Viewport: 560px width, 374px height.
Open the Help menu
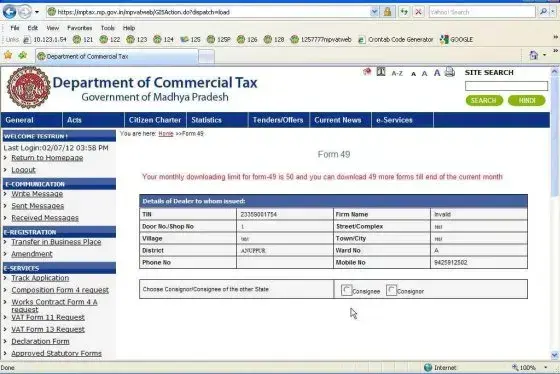point(129,28)
